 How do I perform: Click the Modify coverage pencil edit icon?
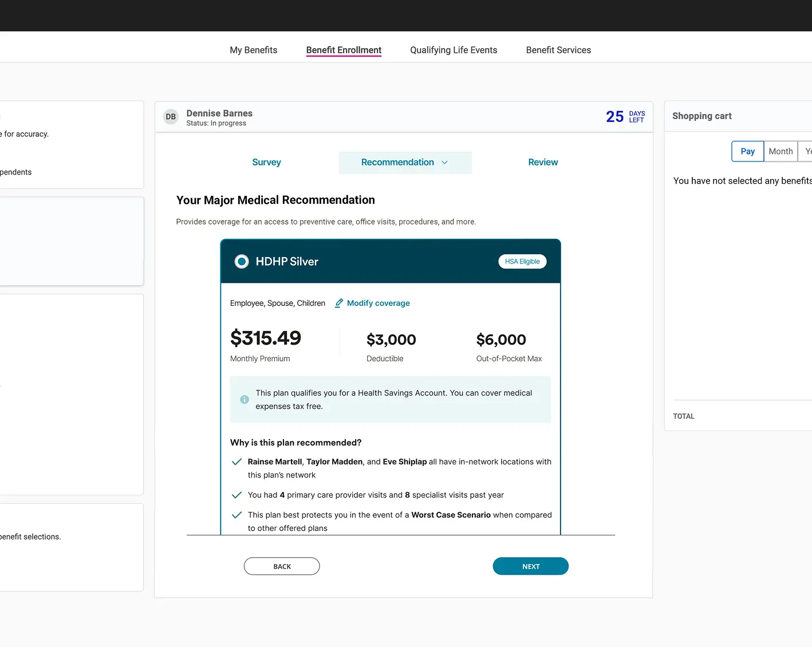338,303
